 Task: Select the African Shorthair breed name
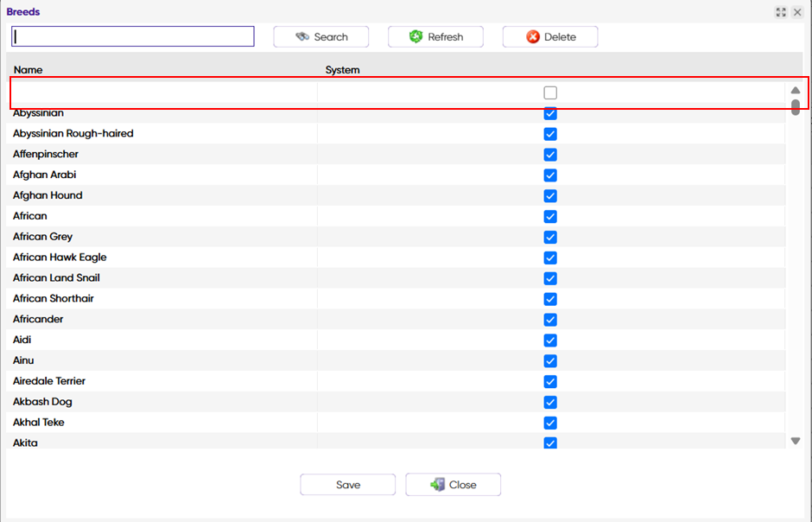54,299
